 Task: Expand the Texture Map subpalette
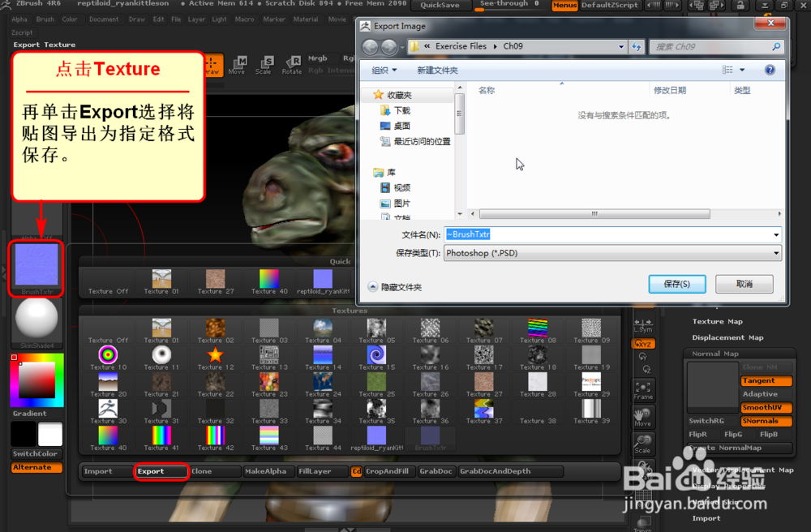click(718, 322)
